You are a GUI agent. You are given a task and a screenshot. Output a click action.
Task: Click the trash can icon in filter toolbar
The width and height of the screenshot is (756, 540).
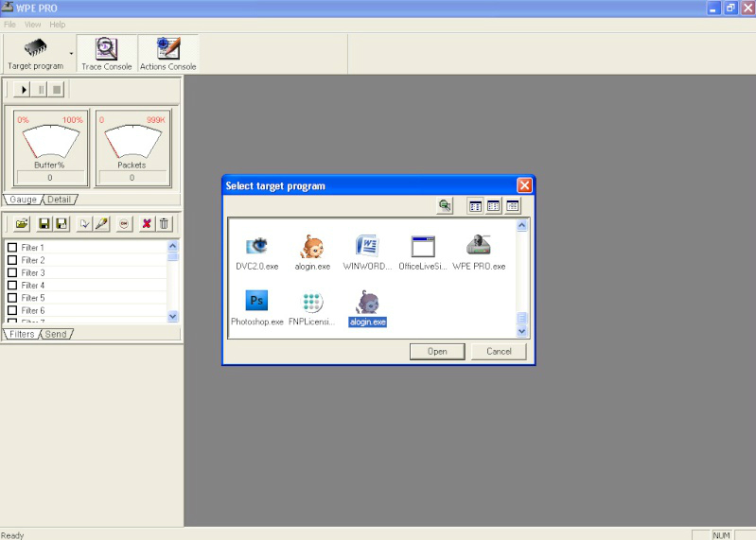click(164, 223)
